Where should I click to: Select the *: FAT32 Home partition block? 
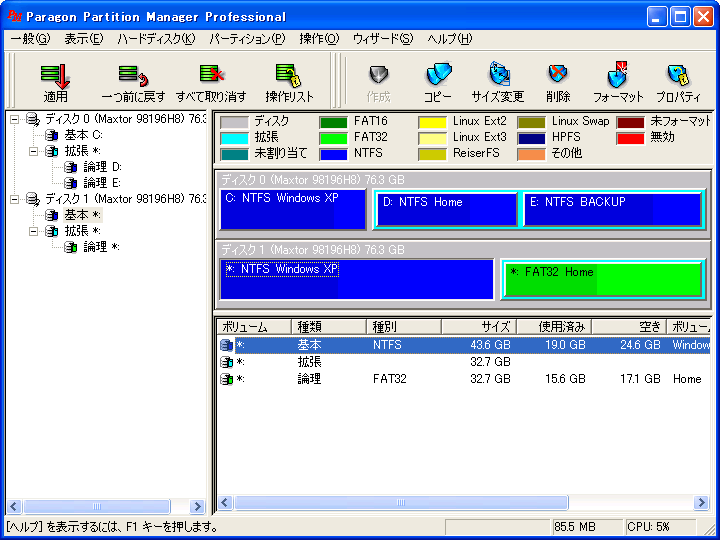click(603, 280)
